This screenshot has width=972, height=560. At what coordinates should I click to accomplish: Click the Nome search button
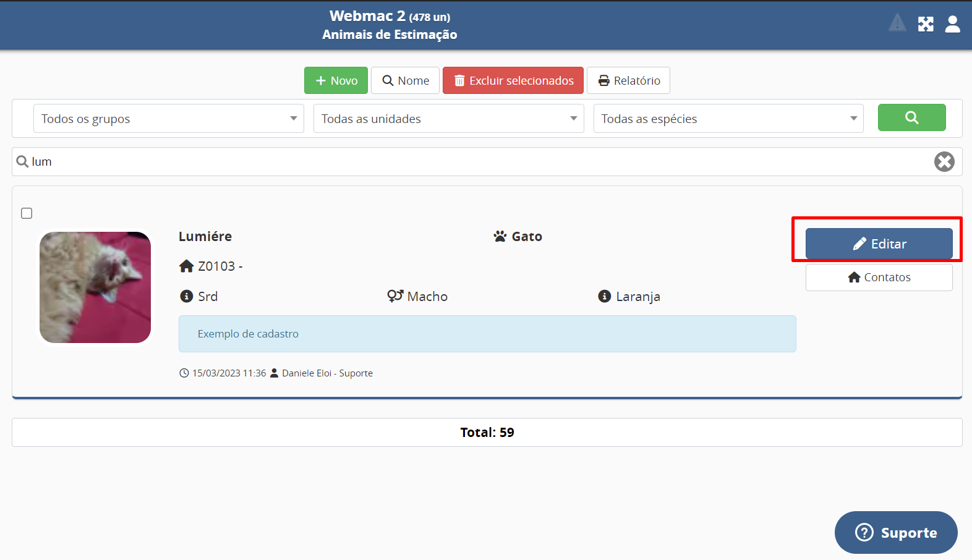coord(405,80)
